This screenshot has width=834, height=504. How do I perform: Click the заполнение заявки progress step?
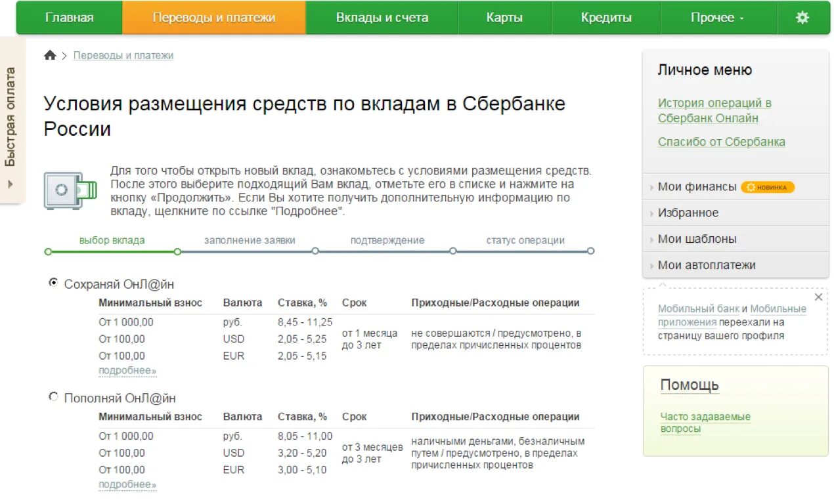pyautogui.click(x=250, y=241)
